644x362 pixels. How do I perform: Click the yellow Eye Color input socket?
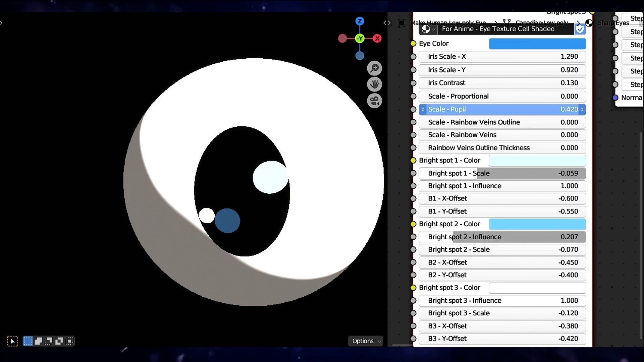coord(413,44)
